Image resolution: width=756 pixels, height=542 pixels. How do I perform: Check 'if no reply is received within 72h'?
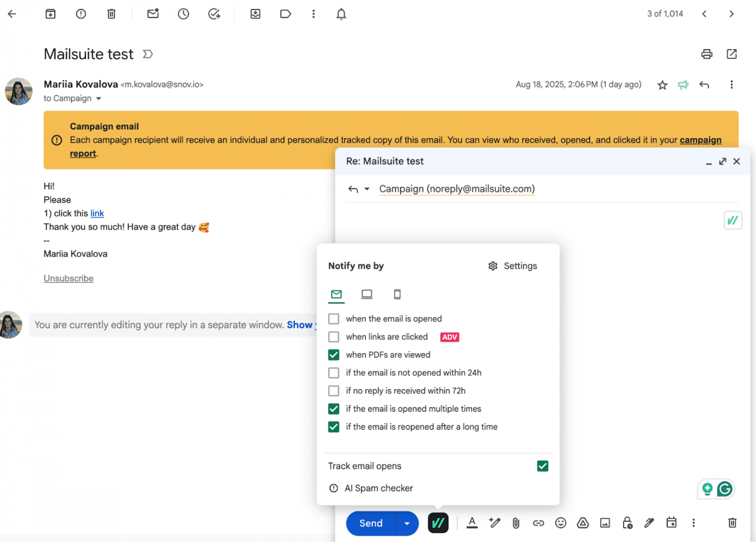[x=334, y=391]
